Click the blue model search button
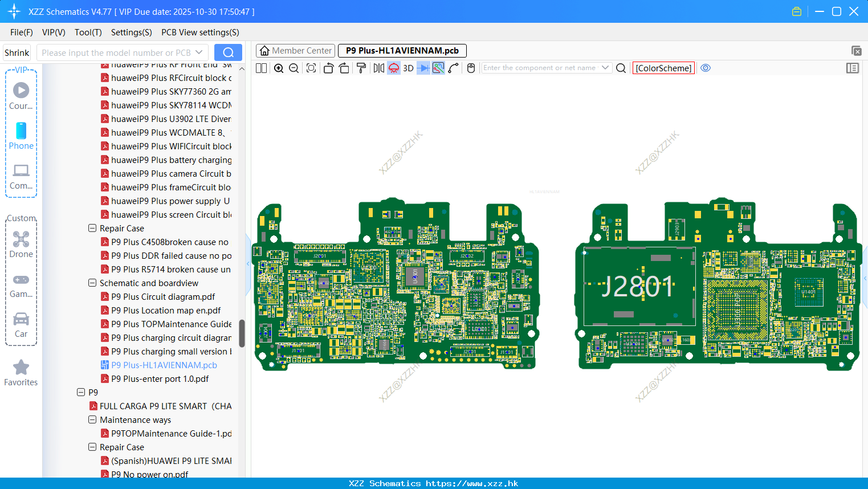The image size is (868, 489). pos(228,52)
